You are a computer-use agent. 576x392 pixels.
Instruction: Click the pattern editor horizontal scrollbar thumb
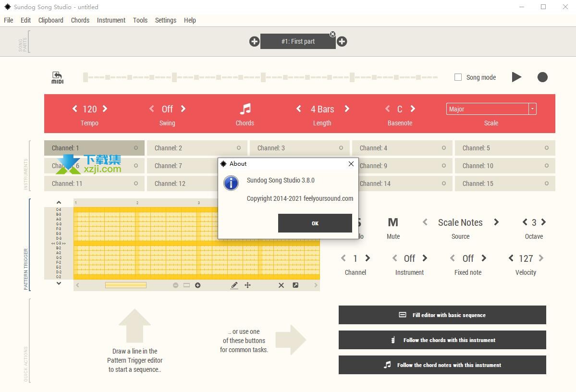click(x=126, y=285)
